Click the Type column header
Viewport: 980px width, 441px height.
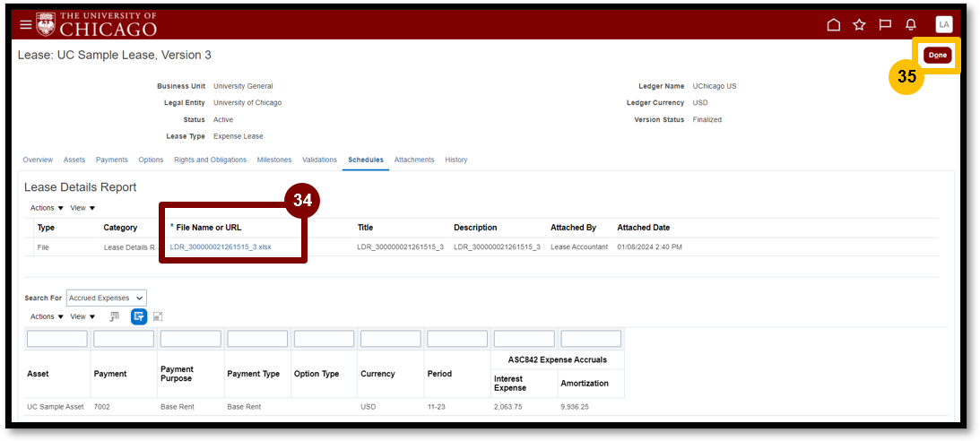[x=47, y=228]
